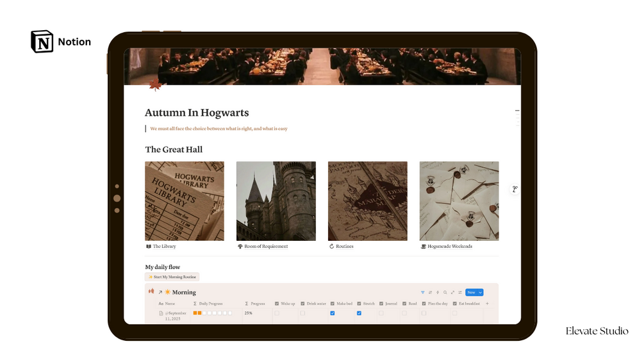Screen dimensions: 644x362
Task: Click the 25% progress value
Action: (249, 313)
